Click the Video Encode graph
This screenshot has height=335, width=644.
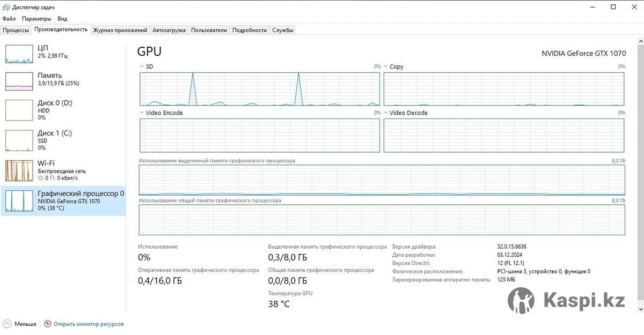[x=260, y=135]
